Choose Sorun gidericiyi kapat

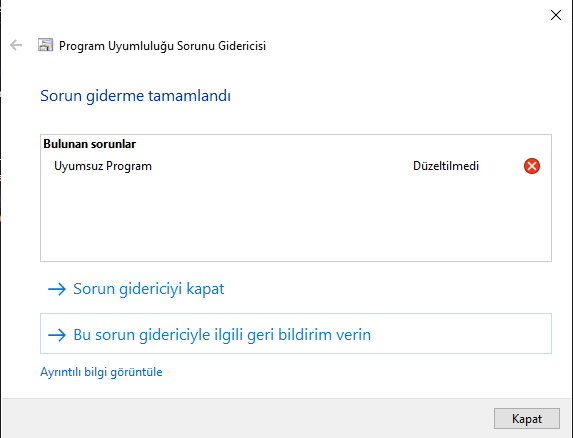(x=296, y=289)
